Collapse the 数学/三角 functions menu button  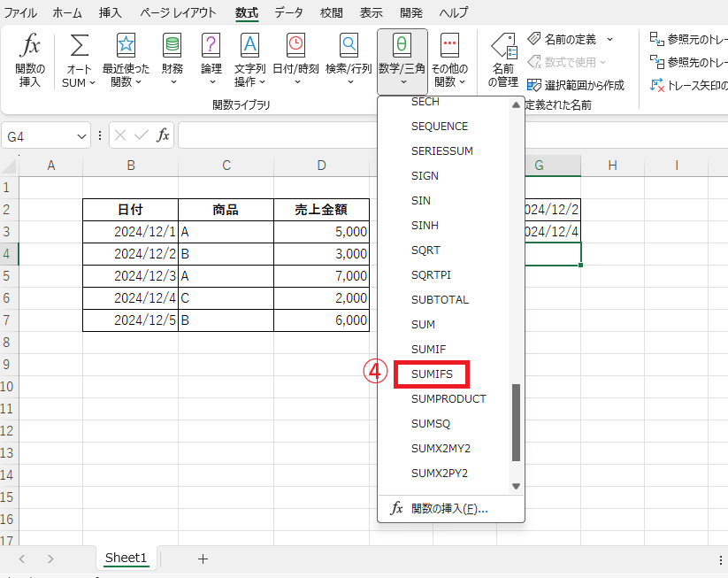pyautogui.click(x=402, y=60)
